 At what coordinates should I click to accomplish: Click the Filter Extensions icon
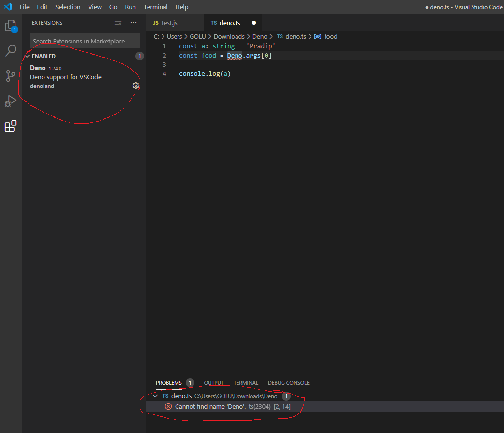118,22
